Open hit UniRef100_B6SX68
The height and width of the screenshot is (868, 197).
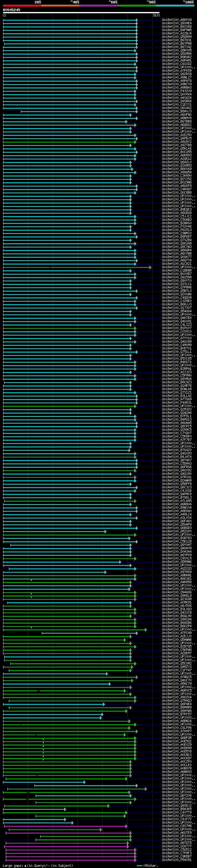177,26
